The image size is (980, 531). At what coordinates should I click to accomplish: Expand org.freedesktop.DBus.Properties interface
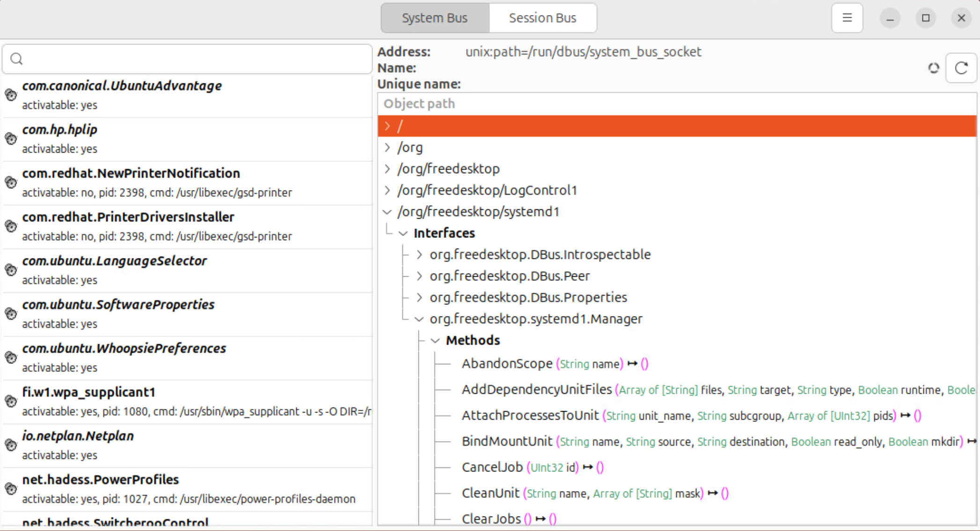click(419, 297)
